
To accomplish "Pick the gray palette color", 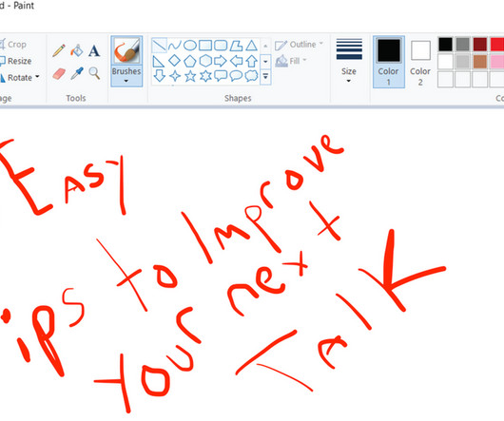I will coord(462,45).
